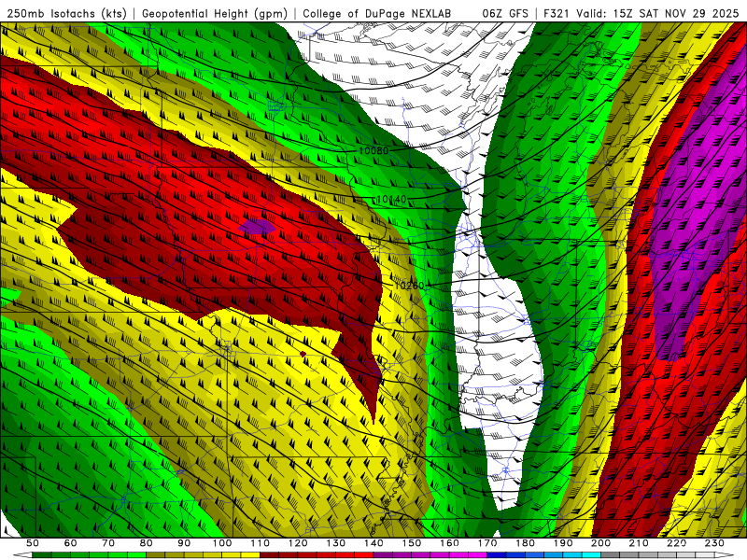Click the 210 value on the color scale

coord(639,543)
